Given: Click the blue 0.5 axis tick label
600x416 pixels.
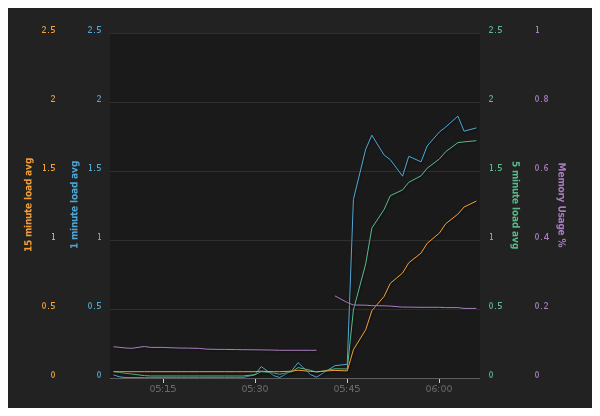Looking at the screenshot, I should (x=95, y=306).
